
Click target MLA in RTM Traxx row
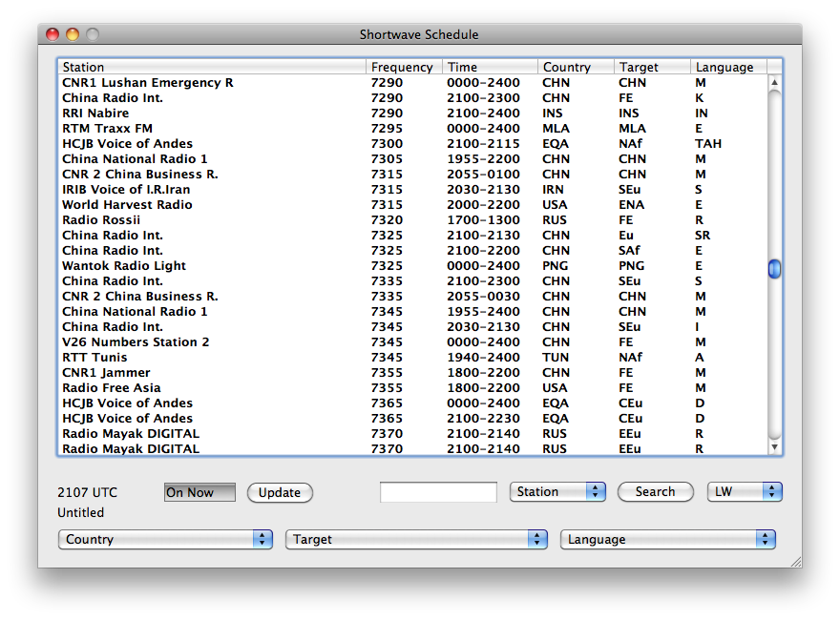coord(632,129)
